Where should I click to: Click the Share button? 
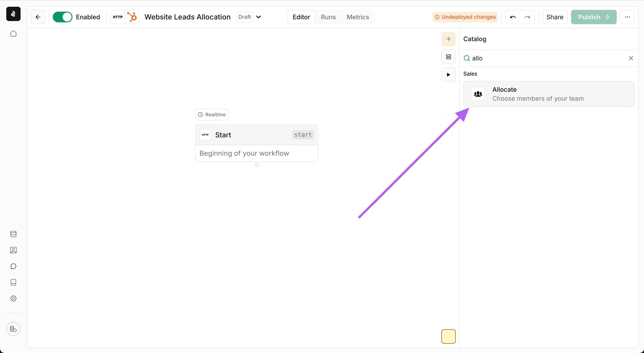pos(555,17)
